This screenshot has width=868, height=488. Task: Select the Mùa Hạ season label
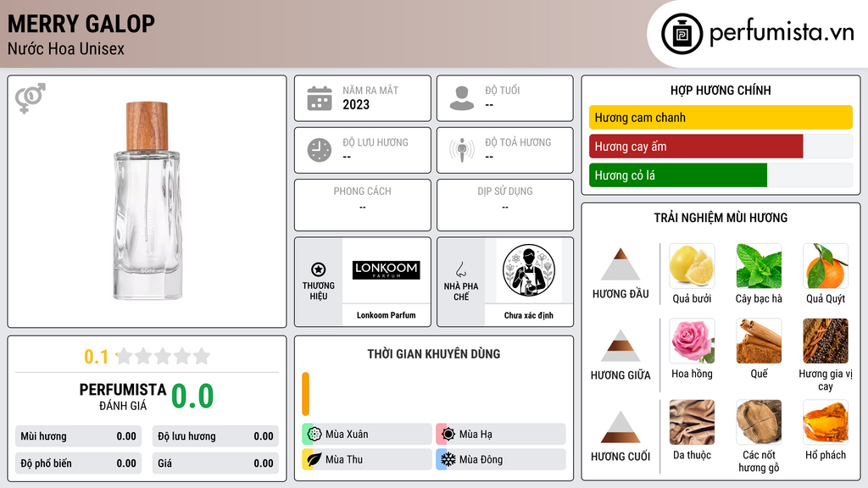tap(476, 435)
